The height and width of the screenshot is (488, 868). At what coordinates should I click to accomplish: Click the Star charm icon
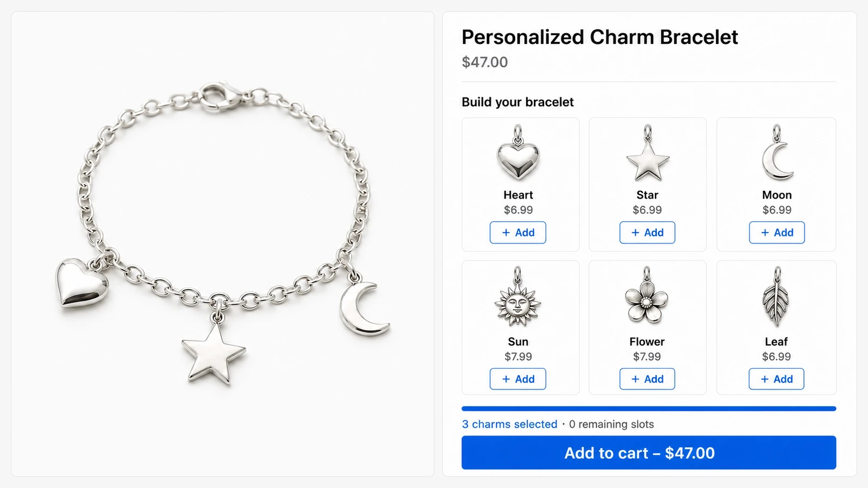coord(648,153)
